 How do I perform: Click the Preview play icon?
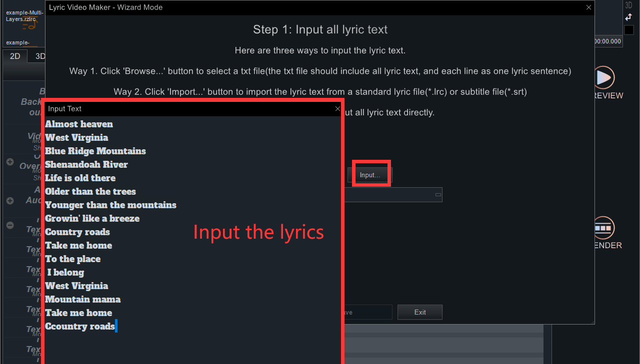pyautogui.click(x=604, y=77)
